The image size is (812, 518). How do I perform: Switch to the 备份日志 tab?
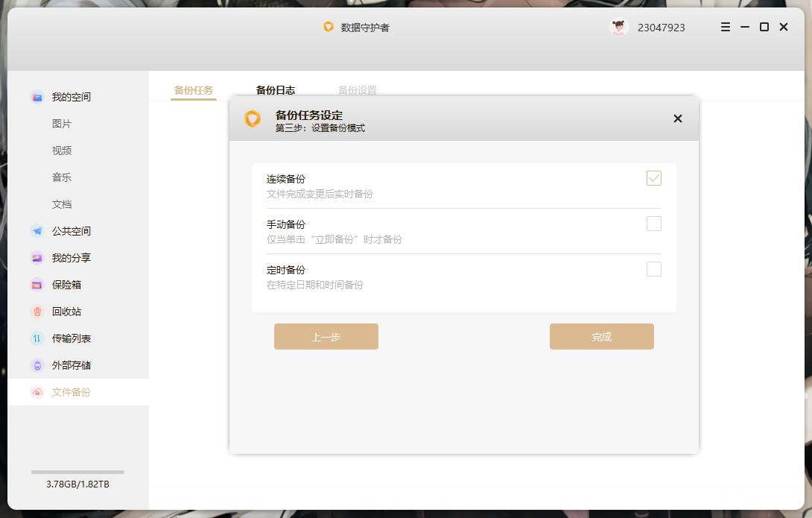275,90
